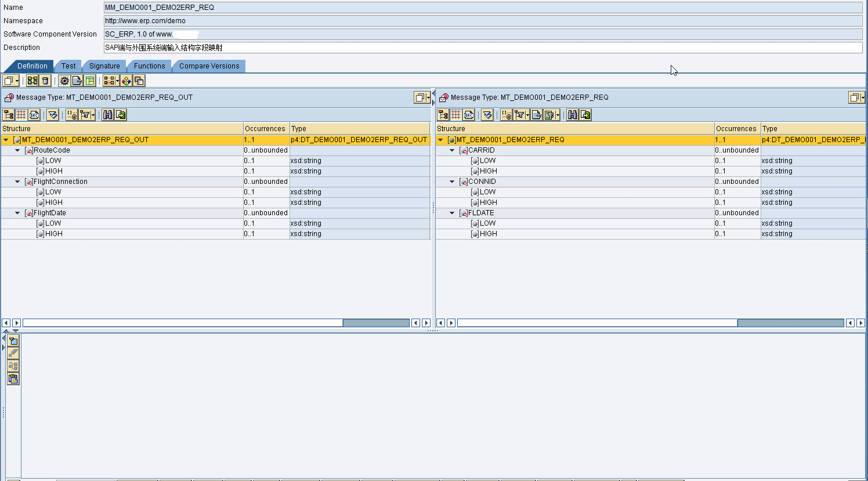Click the clipboard icon in lower left sidebar
Screen dimensions: 868x481
pos(13,379)
